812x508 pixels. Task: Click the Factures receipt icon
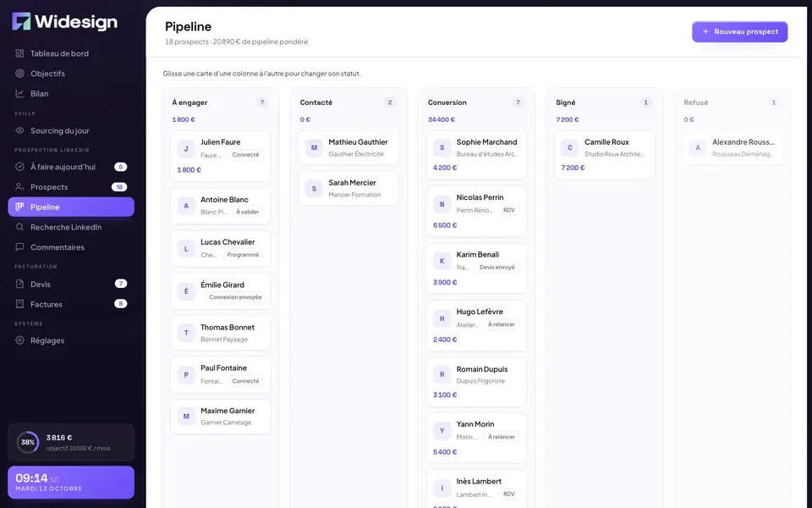point(19,304)
